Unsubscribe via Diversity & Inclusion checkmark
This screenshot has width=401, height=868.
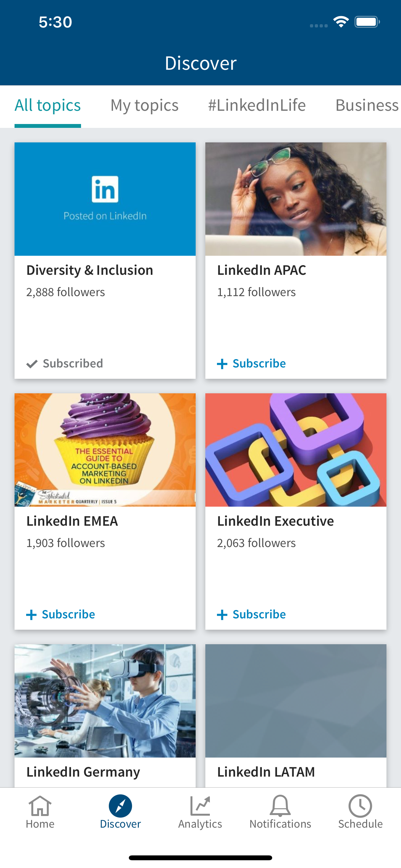32,364
